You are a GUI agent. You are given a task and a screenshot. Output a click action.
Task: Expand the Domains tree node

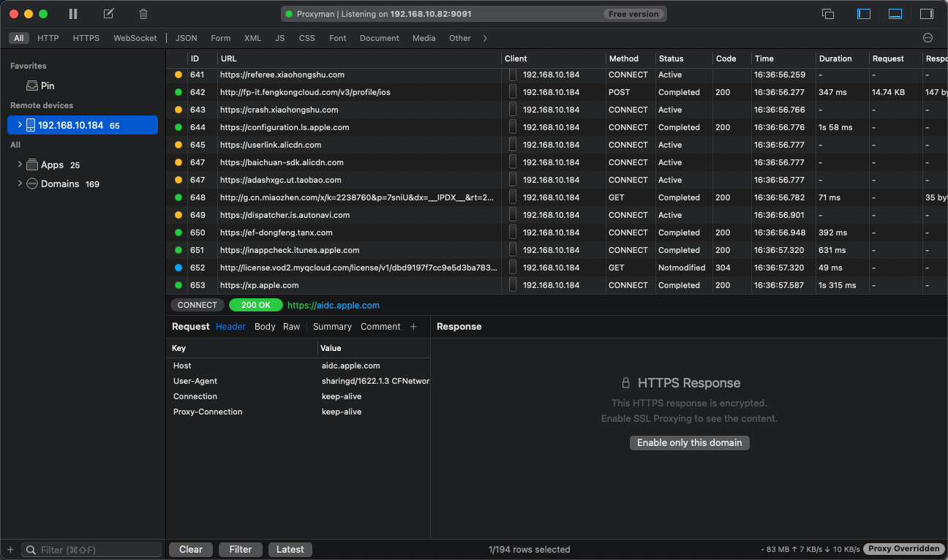(20, 183)
